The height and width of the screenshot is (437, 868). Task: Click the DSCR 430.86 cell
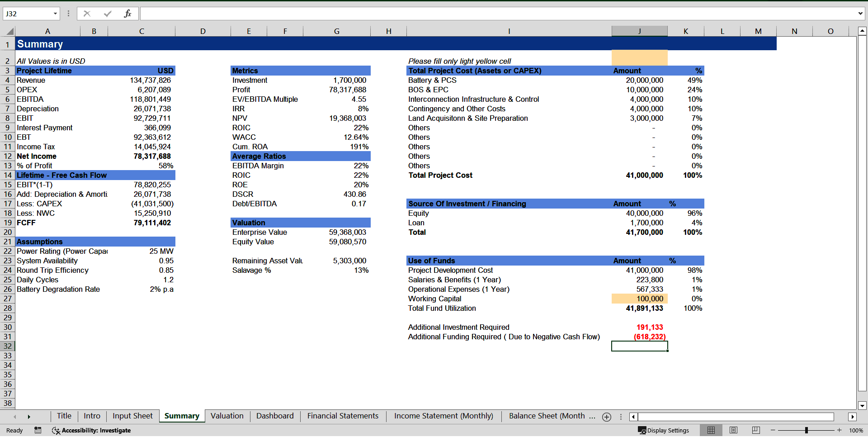coord(337,194)
